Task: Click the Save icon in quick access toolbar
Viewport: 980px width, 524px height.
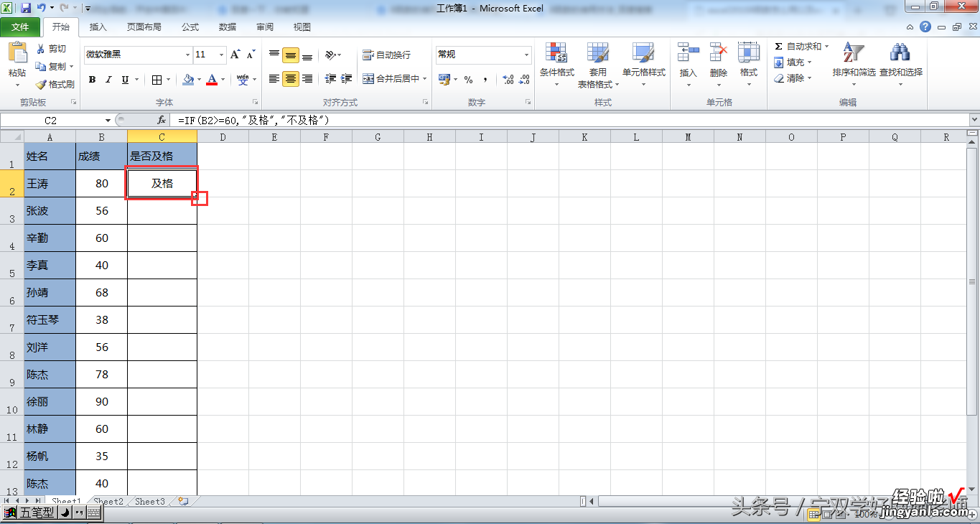Action: coord(26,9)
